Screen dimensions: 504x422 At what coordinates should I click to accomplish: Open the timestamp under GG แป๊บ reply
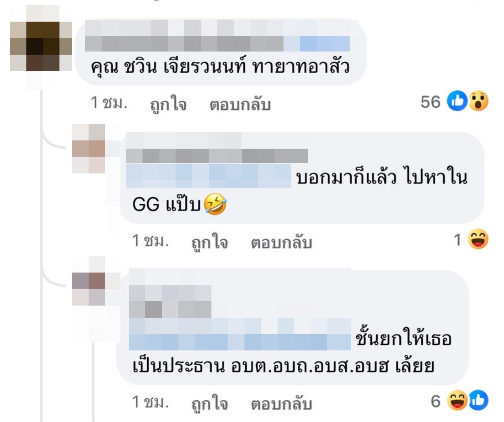(x=150, y=240)
